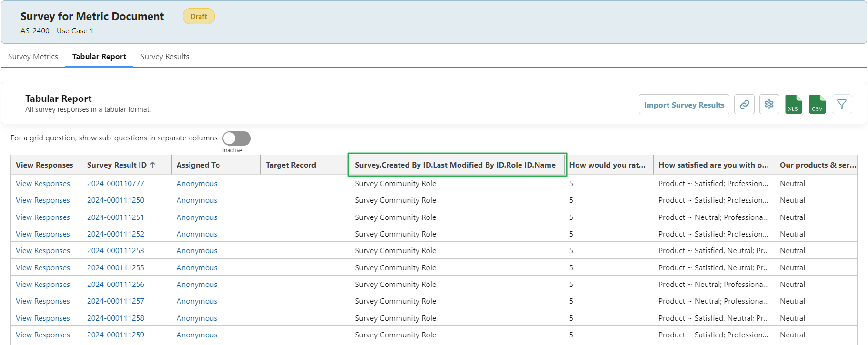View Responses for result 2024-000111250

click(43, 200)
